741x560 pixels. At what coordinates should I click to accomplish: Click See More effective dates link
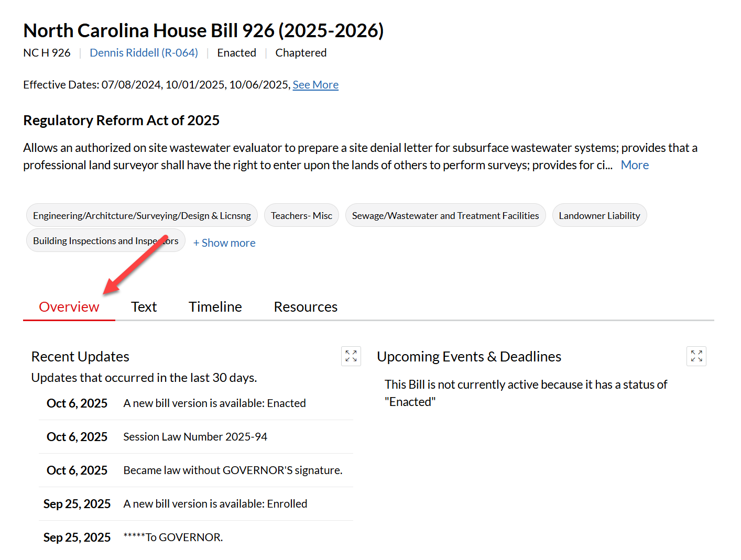[x=315, y=85]
